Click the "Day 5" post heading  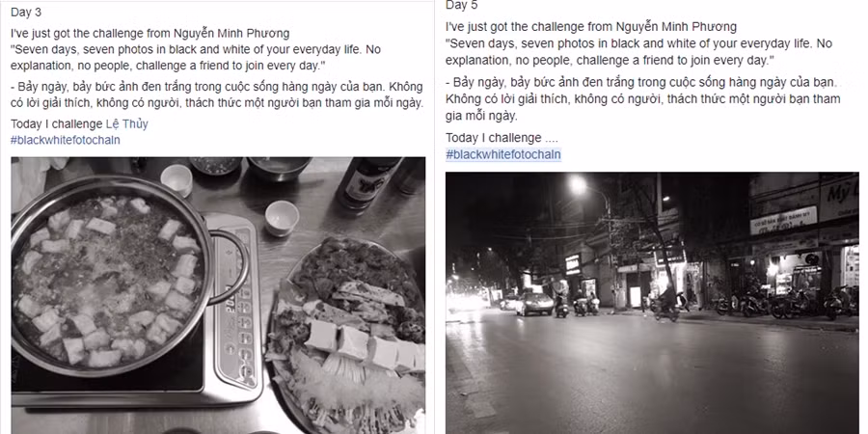click(x=461, y=6)
